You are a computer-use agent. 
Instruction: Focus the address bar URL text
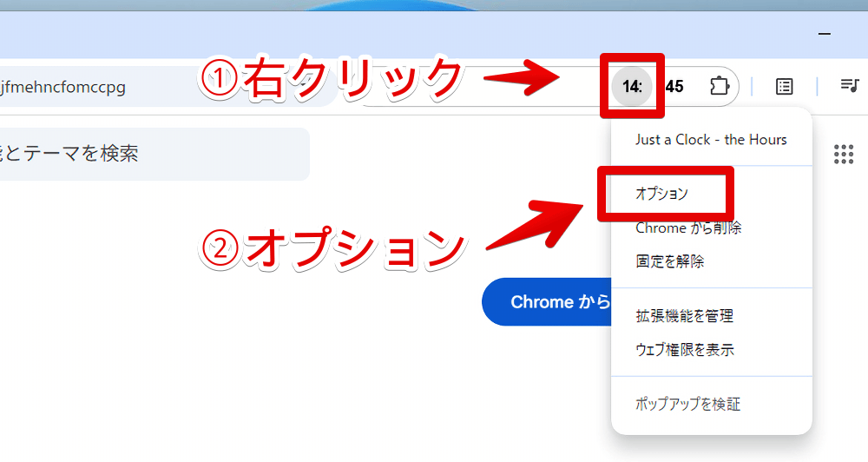(65, 87)
